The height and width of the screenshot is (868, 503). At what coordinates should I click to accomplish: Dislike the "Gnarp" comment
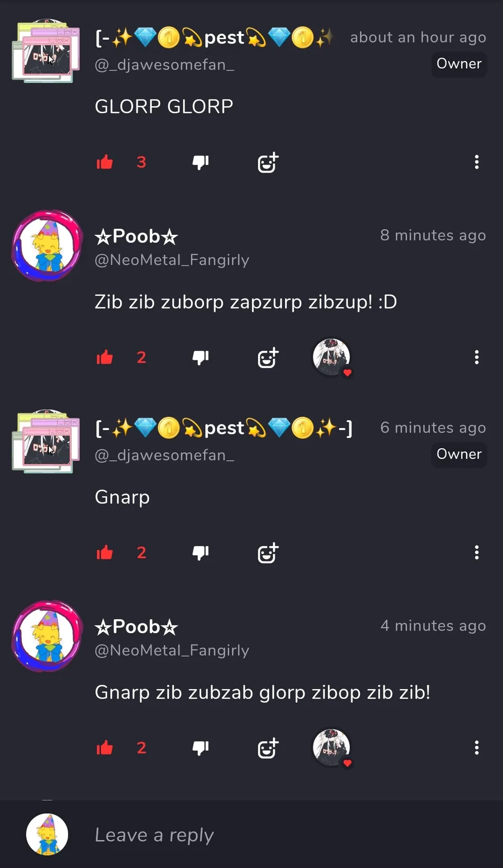click(201, 553)
